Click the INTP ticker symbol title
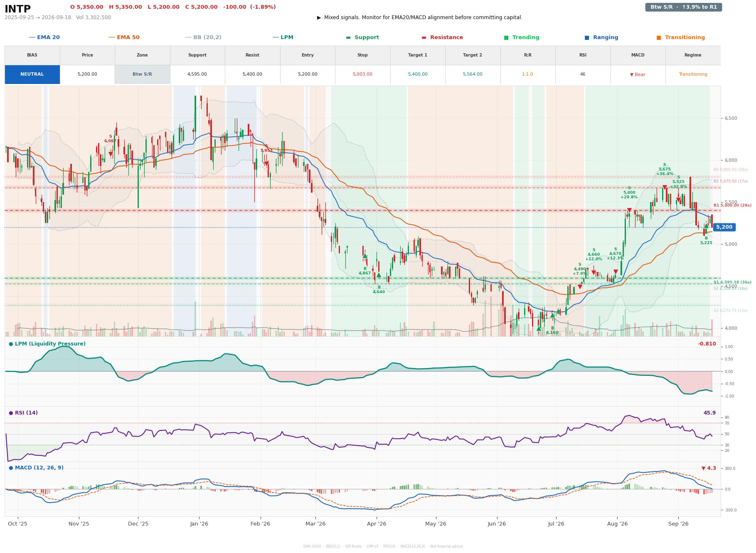This screenshot has width=756, height=553. tap(17, 9)
